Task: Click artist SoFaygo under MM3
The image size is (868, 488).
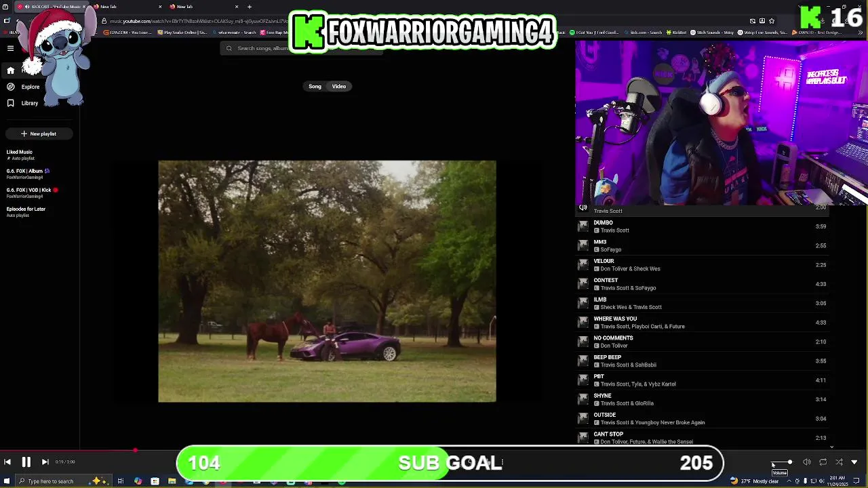Action: (611, 249)
